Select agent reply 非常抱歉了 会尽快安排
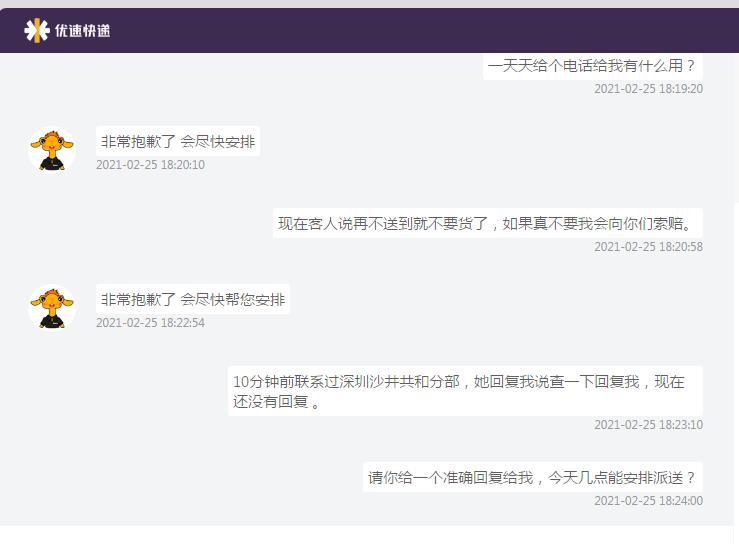Image resolution: width=739 pixels, height=544 pixels. tap(178, 141)
